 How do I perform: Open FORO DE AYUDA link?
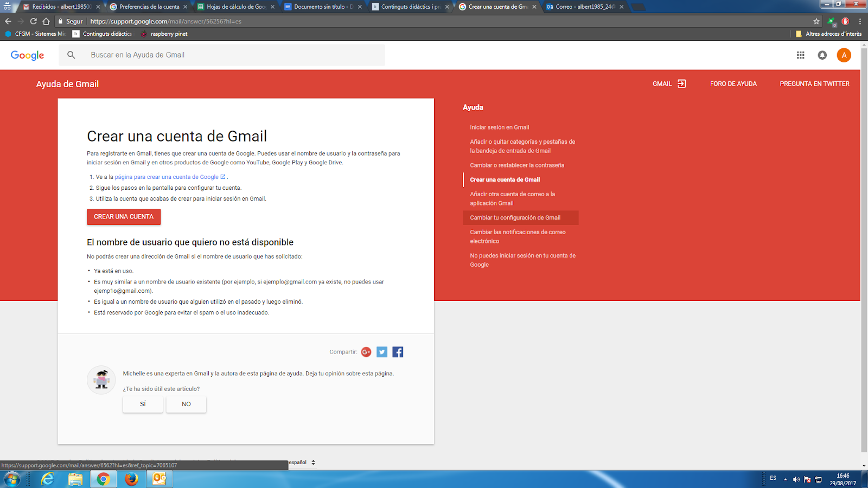tap(733, 84)
